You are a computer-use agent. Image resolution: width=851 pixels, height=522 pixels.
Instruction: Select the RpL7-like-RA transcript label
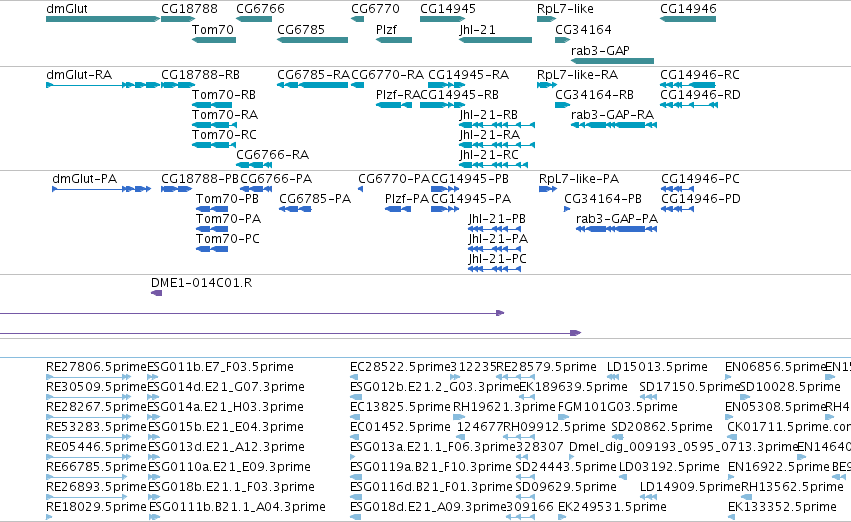tap(577, 74)
